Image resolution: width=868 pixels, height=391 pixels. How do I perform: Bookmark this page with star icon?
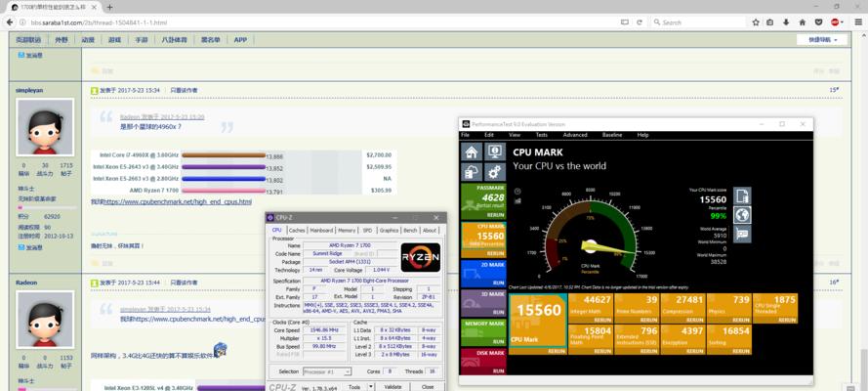756,22
